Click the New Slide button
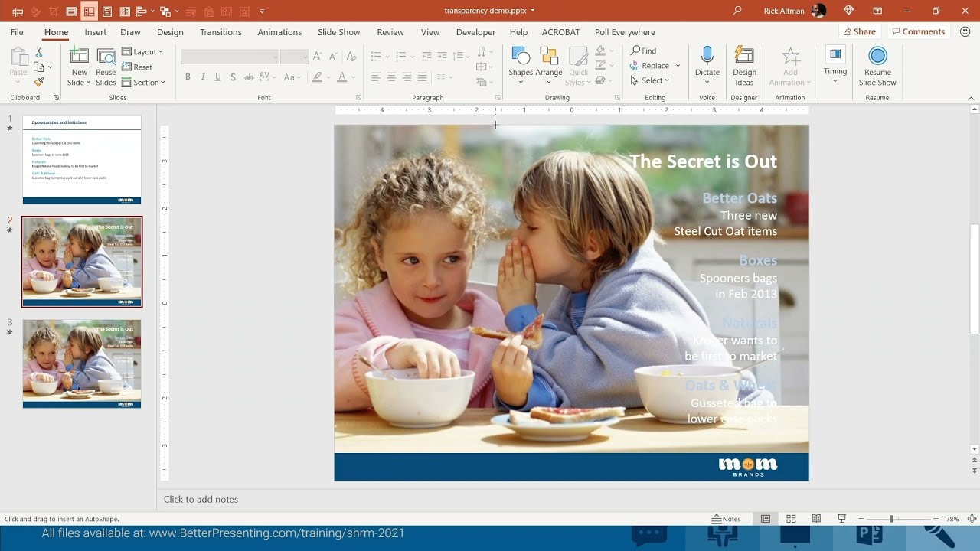 click(79, 67)
